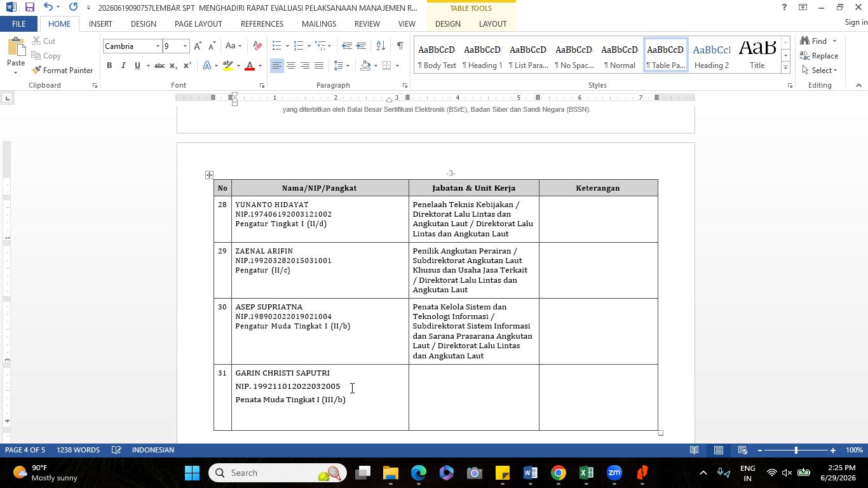
Task: Toggle Underline formatting
Action: click(137, 65)
